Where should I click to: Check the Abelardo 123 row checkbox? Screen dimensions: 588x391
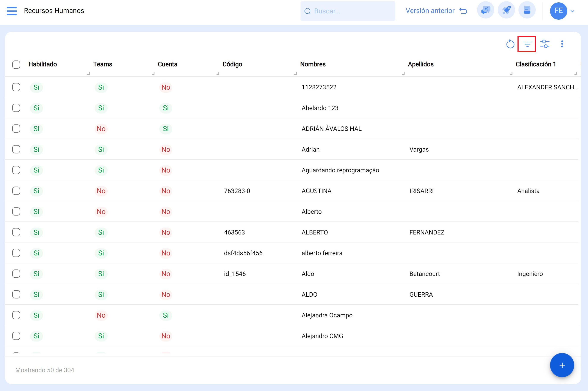16,108
